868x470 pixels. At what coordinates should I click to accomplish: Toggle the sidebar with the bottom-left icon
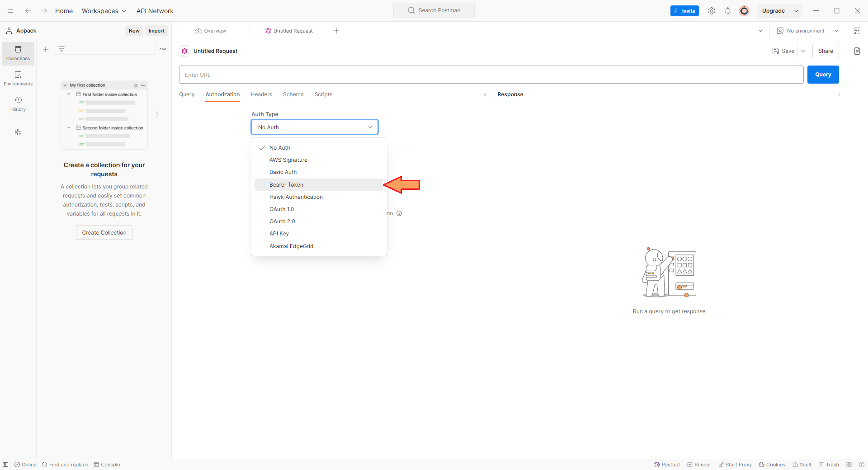[5, 465]
